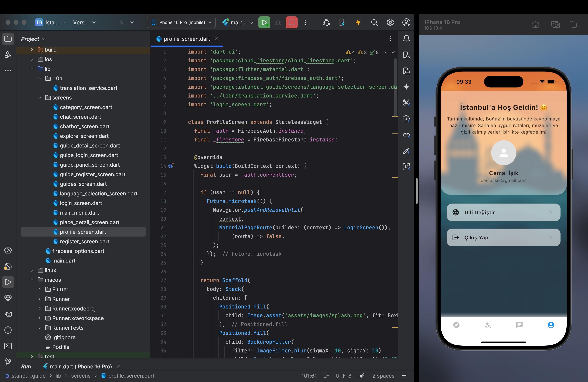This screenshot has width=588, height=382.
Task: Open the Run tool window play icon
Action: tap(8, 282)
